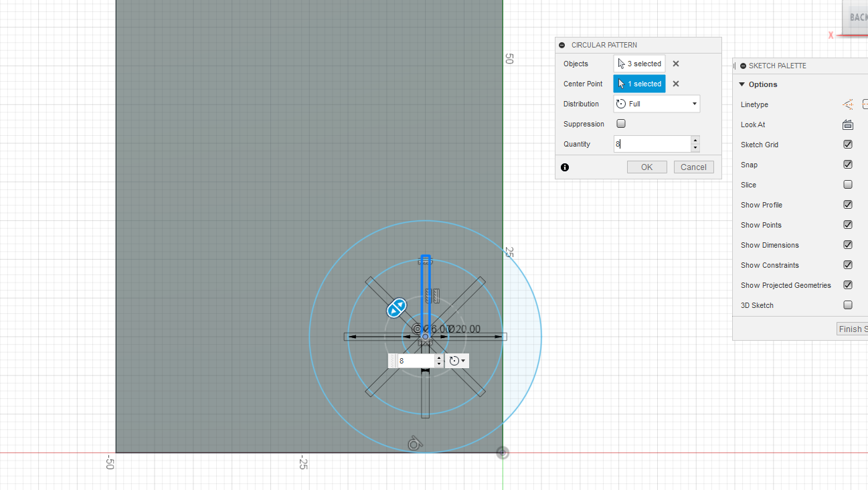Viewport: 868px width, 490px height.
Task: Uncheck Show Points
Action: [x=848, y=225]
